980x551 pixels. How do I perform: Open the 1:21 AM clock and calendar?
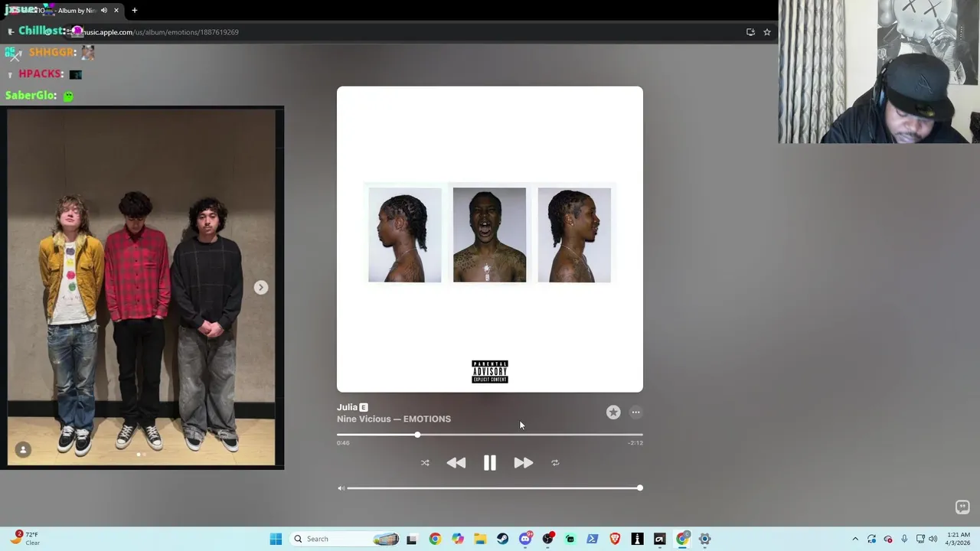click(959, 539)
